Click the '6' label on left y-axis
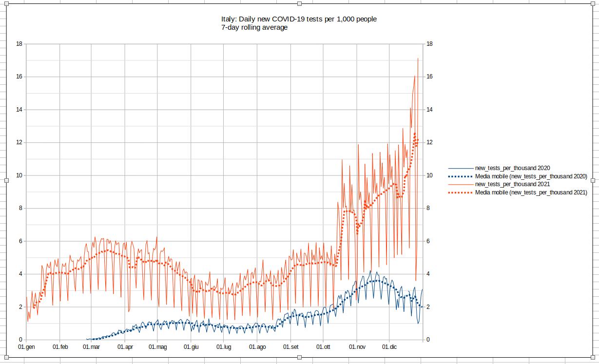 pyautogui.click(x=20, y=241)
